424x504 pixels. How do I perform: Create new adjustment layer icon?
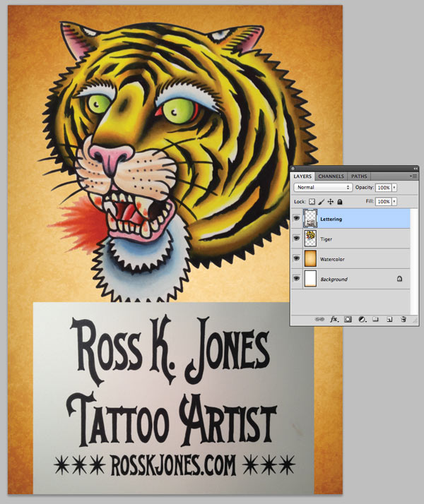[361, 320]
